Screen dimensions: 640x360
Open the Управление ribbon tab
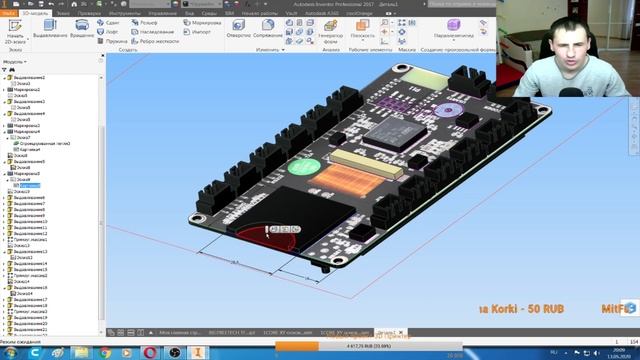[162, 13]
